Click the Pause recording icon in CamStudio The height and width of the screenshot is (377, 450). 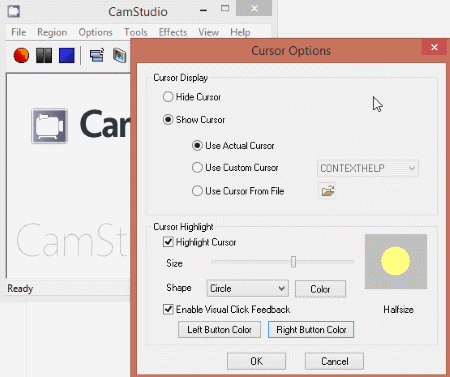click(44, 55)
